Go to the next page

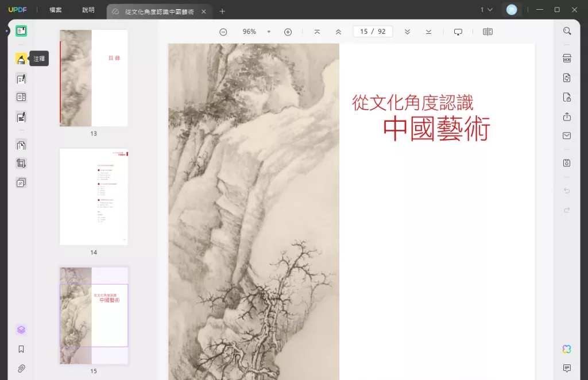[407, 32]
